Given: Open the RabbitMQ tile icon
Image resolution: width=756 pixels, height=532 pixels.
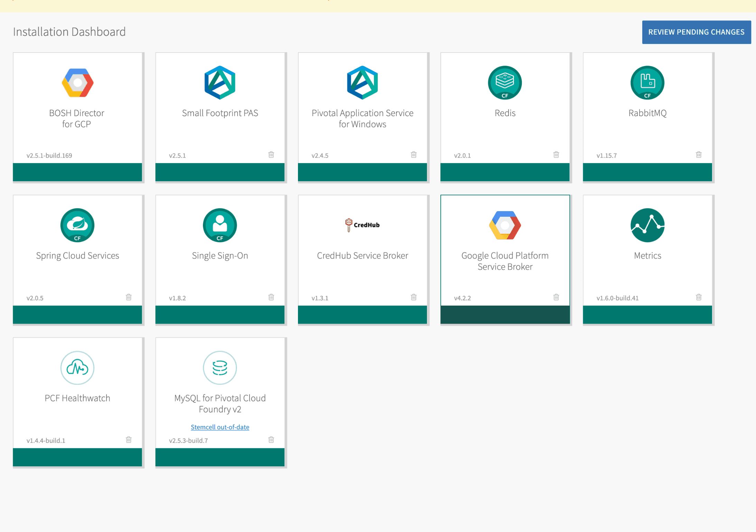Looking at the screenshot, I should click(647, 83).
